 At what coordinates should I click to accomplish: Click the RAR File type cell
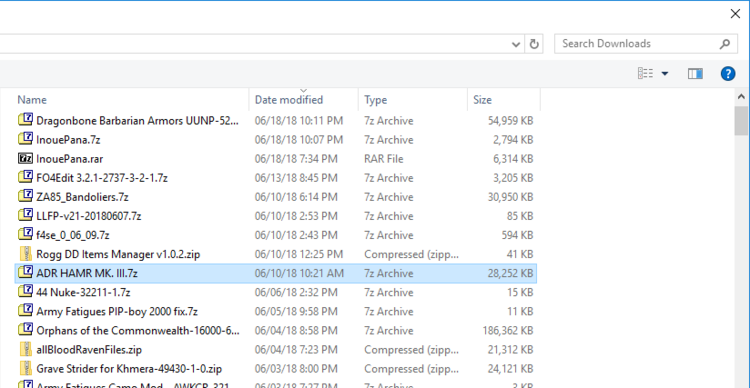(x=384, y=159)
